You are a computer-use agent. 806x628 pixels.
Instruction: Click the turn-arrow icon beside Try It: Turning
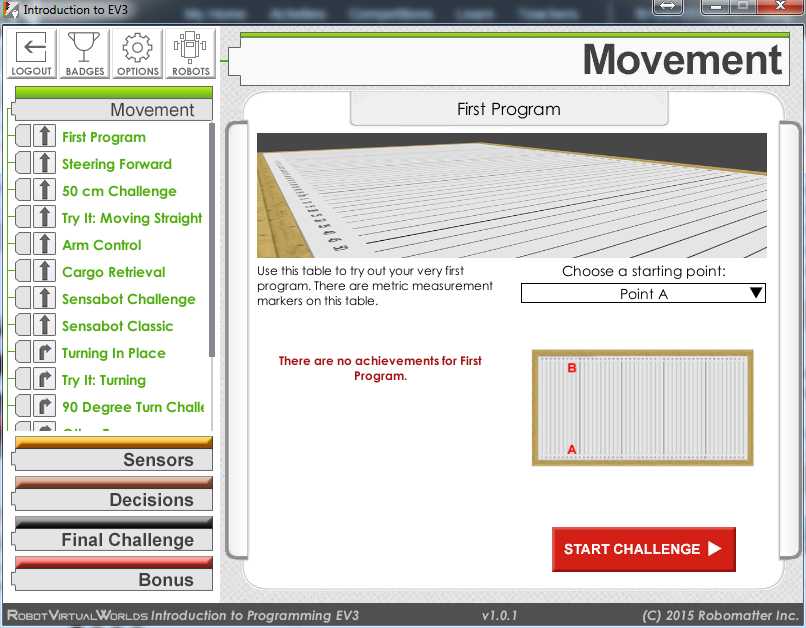[45, 379]
